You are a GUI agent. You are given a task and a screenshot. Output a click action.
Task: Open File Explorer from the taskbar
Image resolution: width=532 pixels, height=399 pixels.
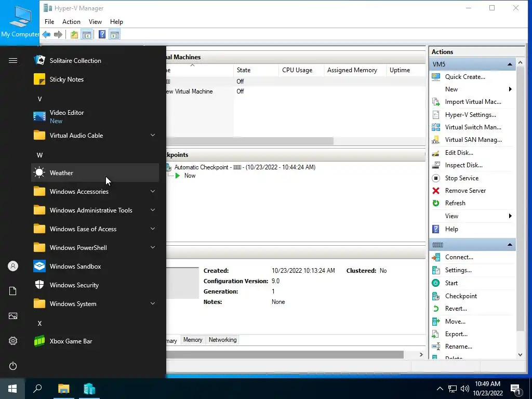63,389
